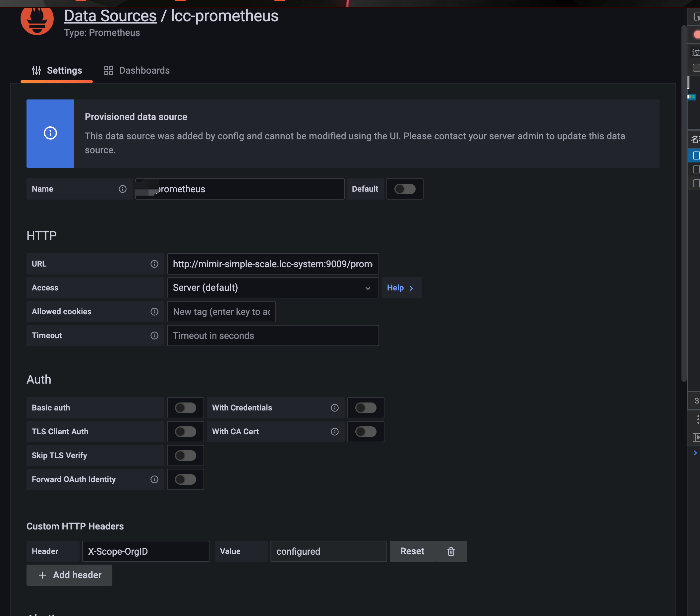Click the trash icon to delete the header
Image resolution: width=700 pixels, height=616 pixels.
coord(451,551)
